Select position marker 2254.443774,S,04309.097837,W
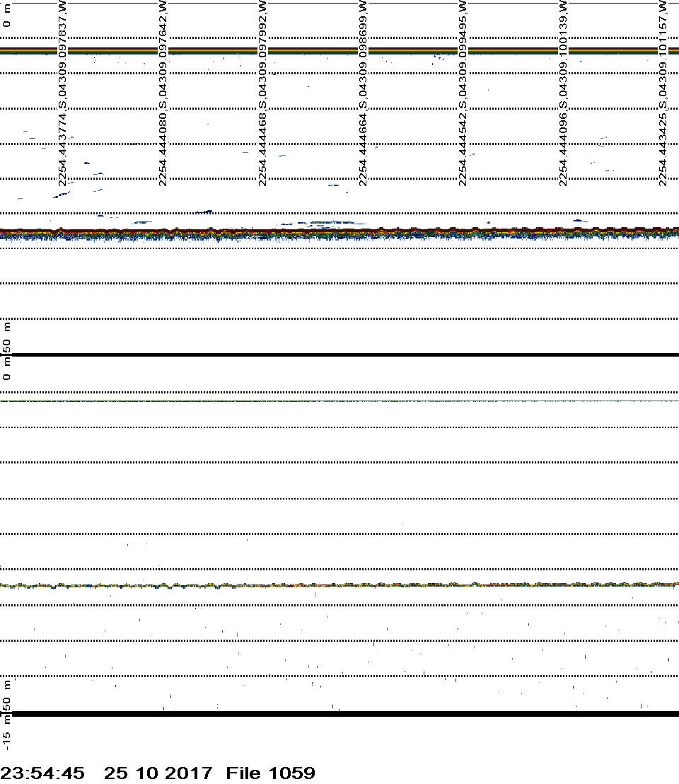 point(62,93)
